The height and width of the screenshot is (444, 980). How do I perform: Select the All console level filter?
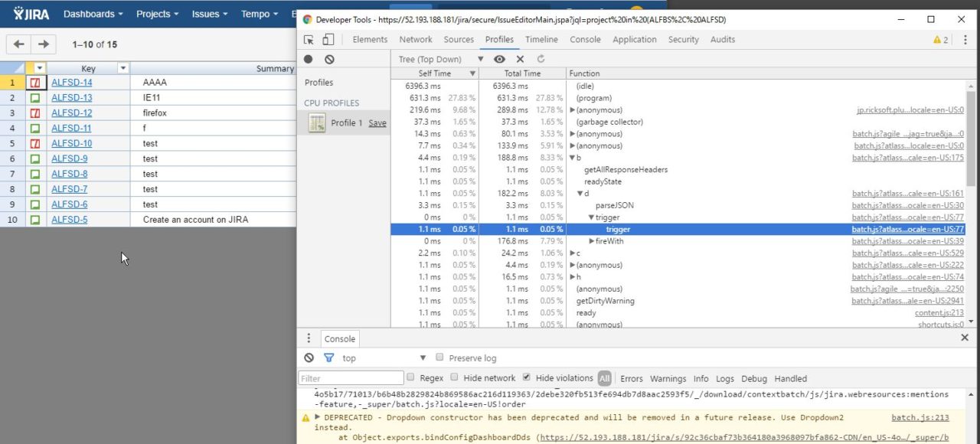pos(605,378)
